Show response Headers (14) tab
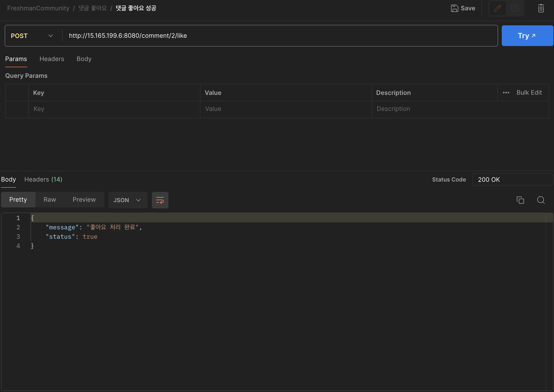The image size is (554, 392). [43, 179]
